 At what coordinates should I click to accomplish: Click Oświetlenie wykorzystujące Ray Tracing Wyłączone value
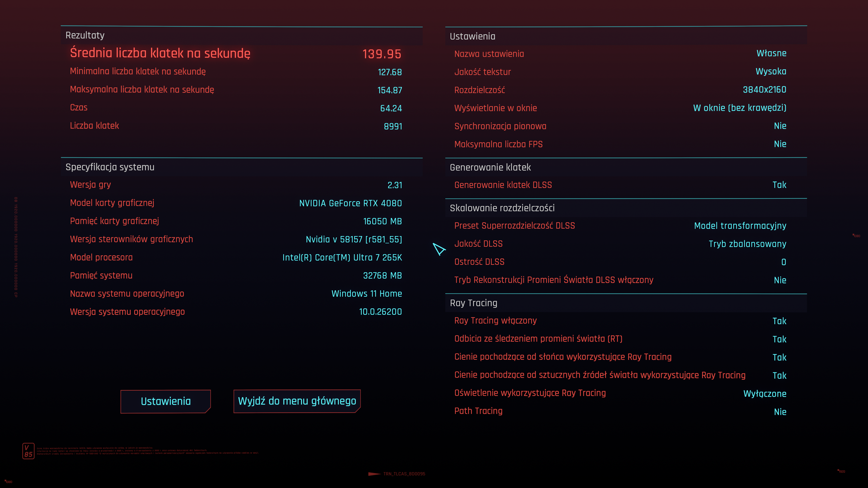(x=764, y=394)
